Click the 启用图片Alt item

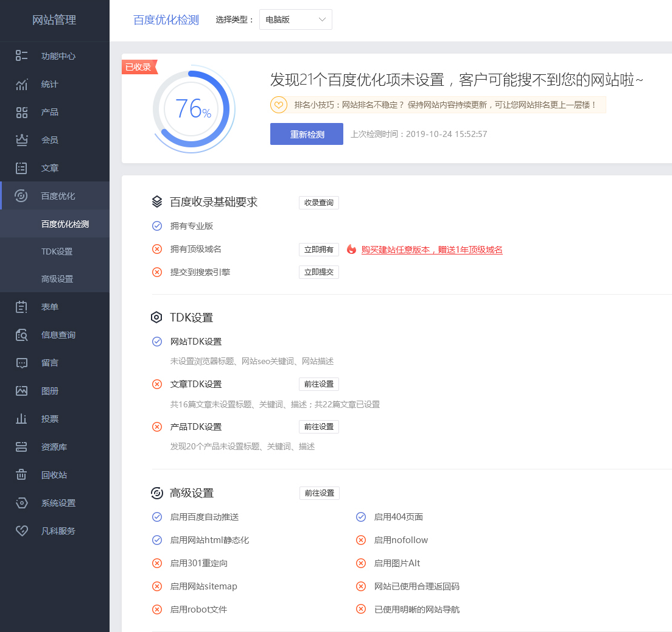click(397, 563)
